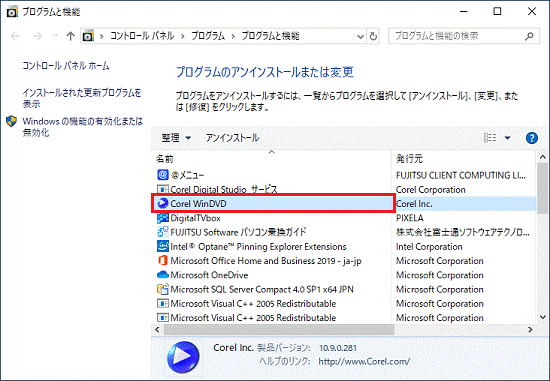Open インストールされた更新プログラムを表示 link
This screenshot has height=381, width=550.
[x=82, y=98]
